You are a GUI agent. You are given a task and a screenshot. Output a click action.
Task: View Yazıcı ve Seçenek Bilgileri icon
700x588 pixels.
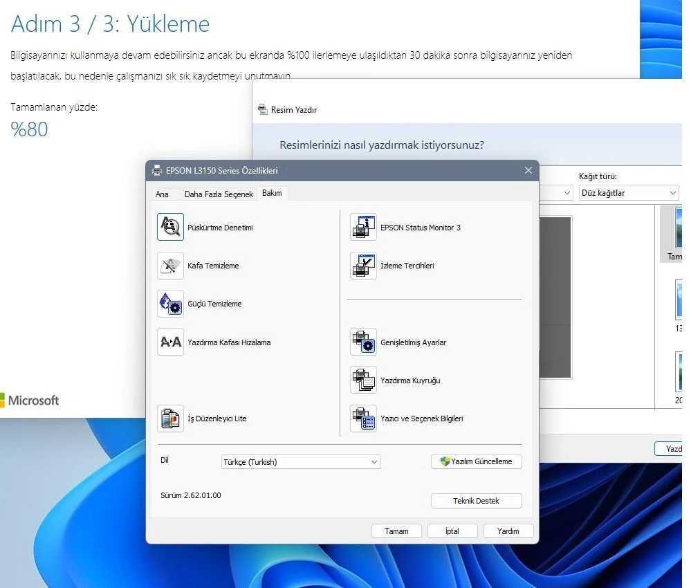pyautogui.click(x=363, y=419)
